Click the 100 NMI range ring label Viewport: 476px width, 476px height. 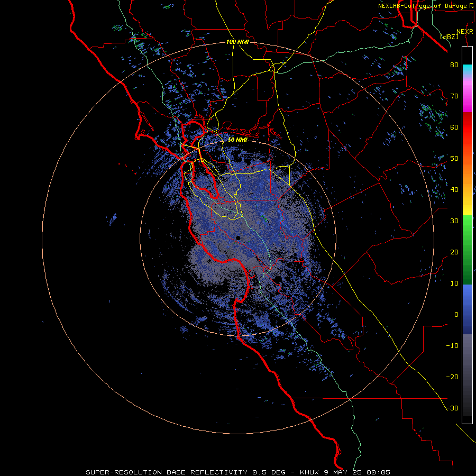(237, 42)
